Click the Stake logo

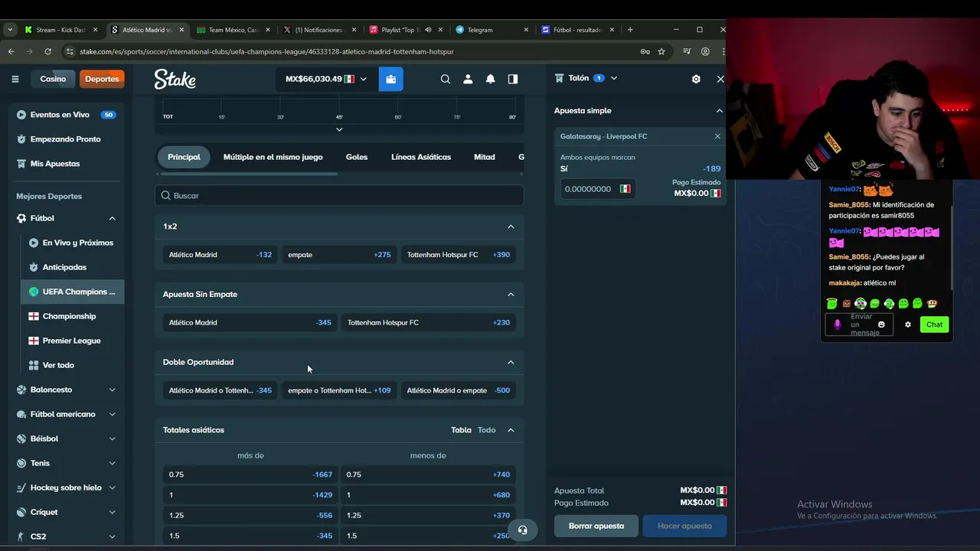coord(175,79)
